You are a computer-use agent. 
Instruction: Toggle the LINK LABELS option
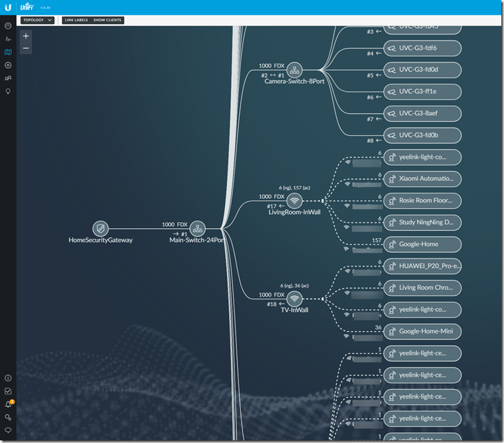tap(76, 20)
